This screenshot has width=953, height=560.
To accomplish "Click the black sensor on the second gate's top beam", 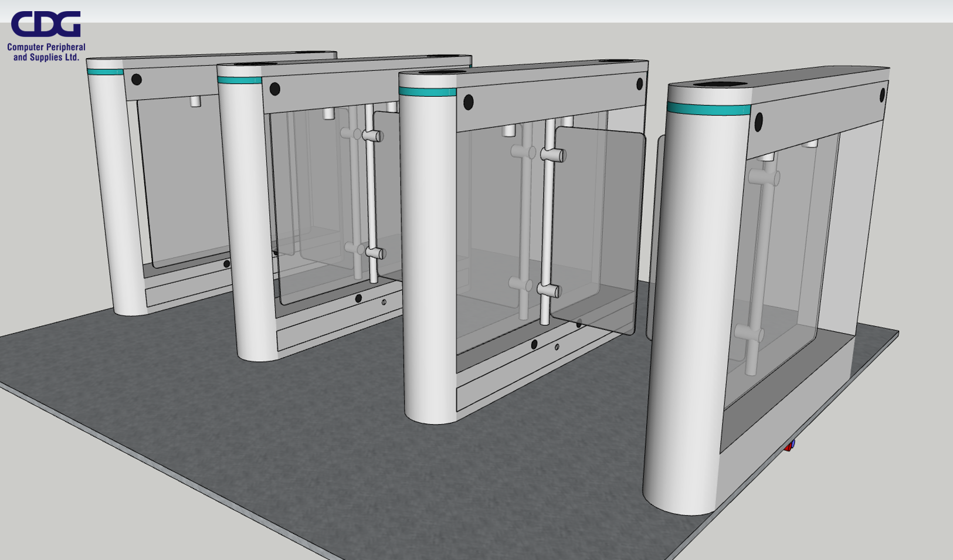I will 273,89.
